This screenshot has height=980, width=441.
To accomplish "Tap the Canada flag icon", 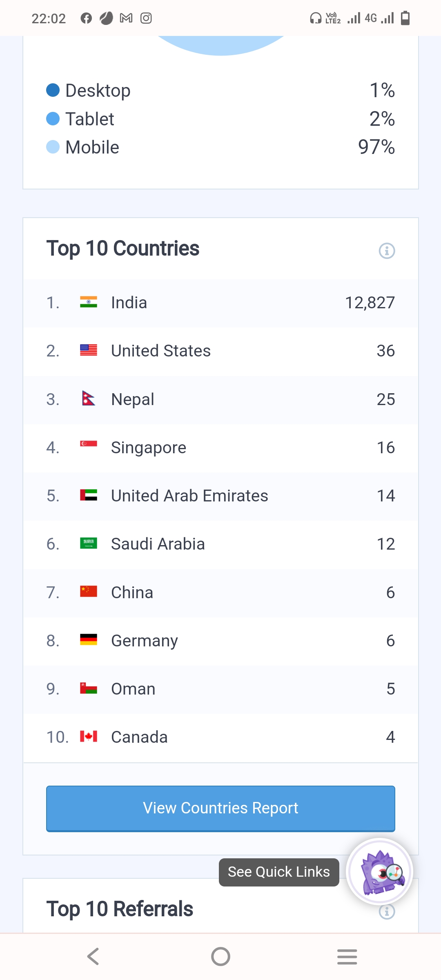I will click(x=89, y=737).
